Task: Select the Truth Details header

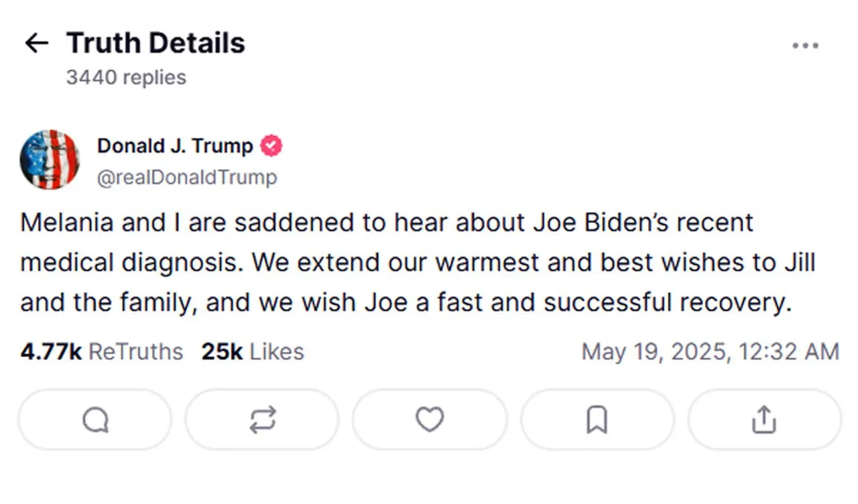Action: click(x=155, y=42)
